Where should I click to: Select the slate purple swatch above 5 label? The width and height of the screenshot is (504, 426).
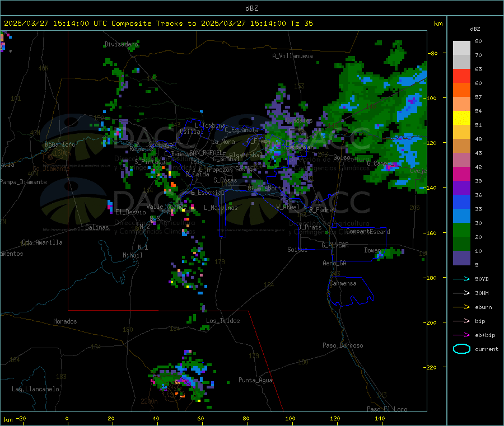pyautogui.click(x=461, y=258)
